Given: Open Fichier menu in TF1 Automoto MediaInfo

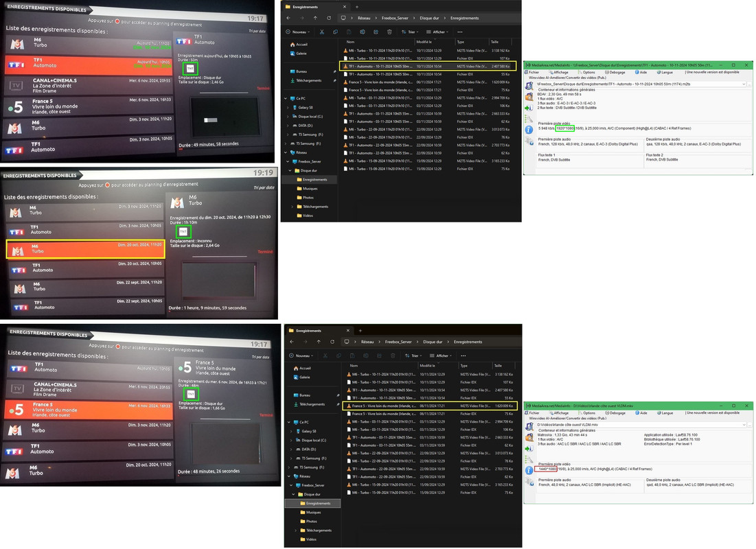Looking at the screenshot, I should (532, 72).
